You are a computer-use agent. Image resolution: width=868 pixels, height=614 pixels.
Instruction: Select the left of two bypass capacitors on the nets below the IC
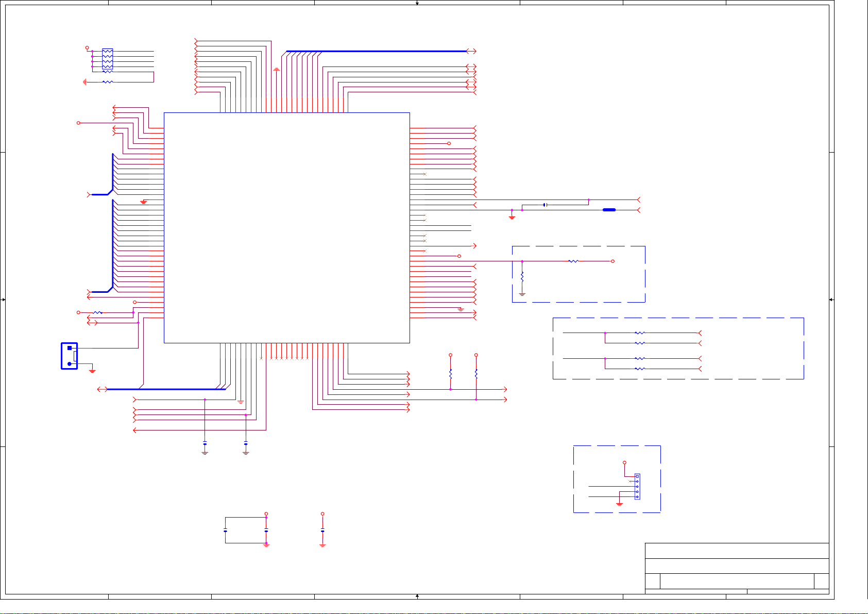point(205,443)
